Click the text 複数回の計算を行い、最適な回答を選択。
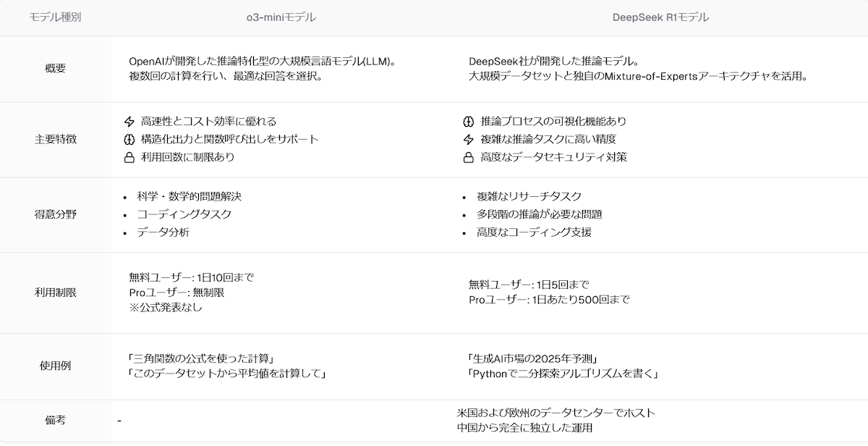Screen dimensions: 868x446 226,75
